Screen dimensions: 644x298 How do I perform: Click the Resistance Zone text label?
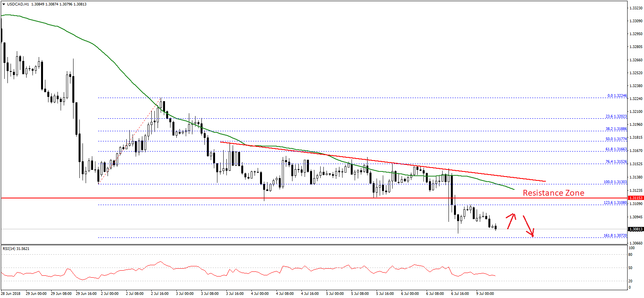pyautogui.click(x=553, y=193)
